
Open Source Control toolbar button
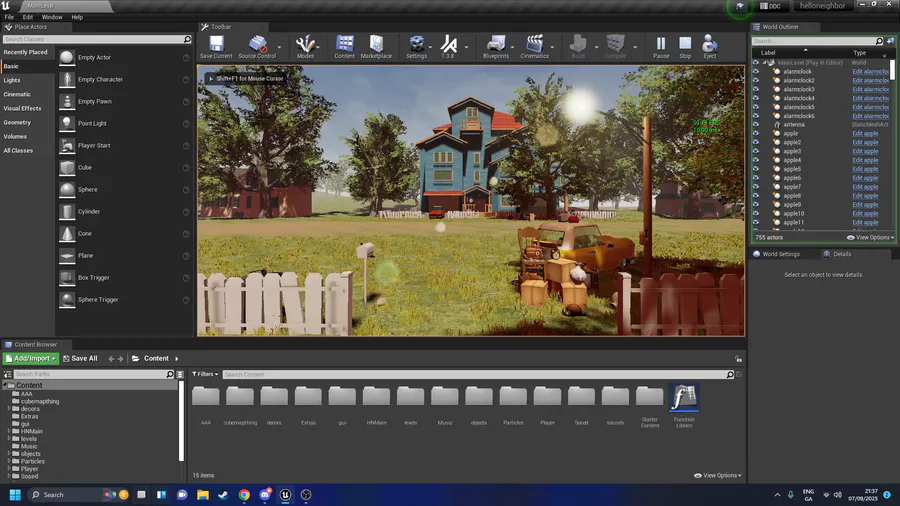point(257,46)
